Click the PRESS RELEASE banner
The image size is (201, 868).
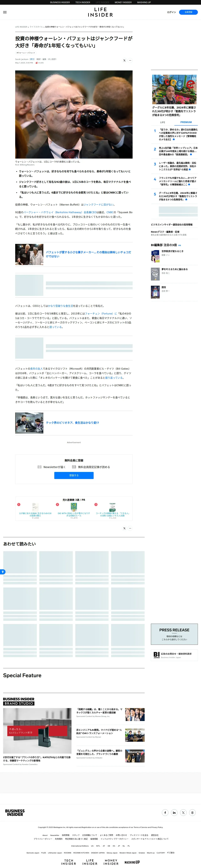pos(174,634)
